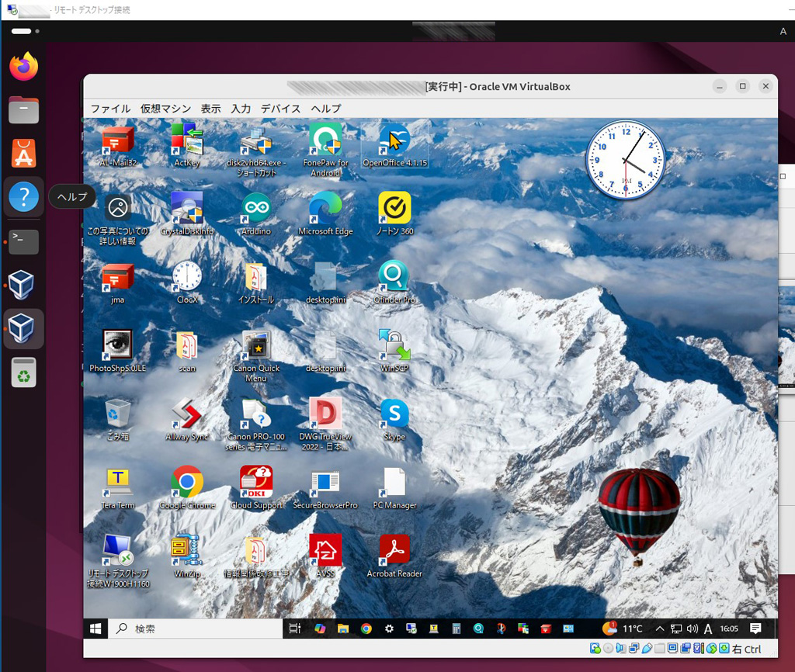Image resolution: width=795 pixels, height=672 pixels.
Task: Click the VirtualBox USB status icon
Action: [x=647, y=649]
